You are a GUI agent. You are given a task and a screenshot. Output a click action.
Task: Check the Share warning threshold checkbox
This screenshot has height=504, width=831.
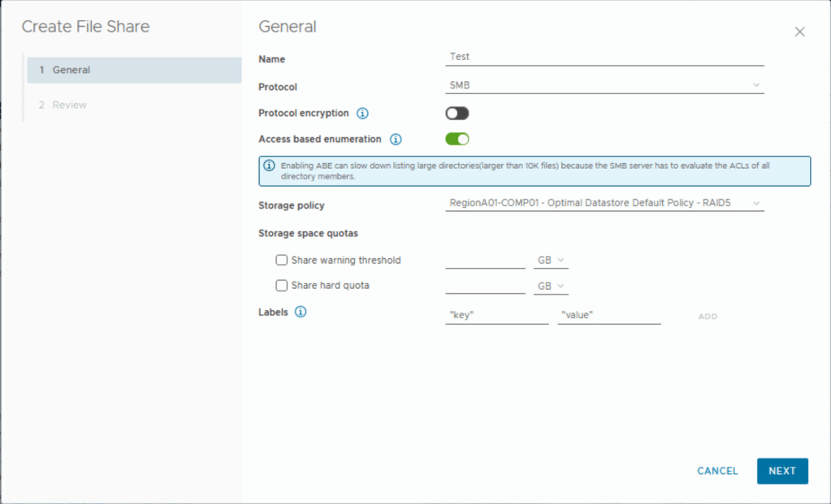point(282,261)
